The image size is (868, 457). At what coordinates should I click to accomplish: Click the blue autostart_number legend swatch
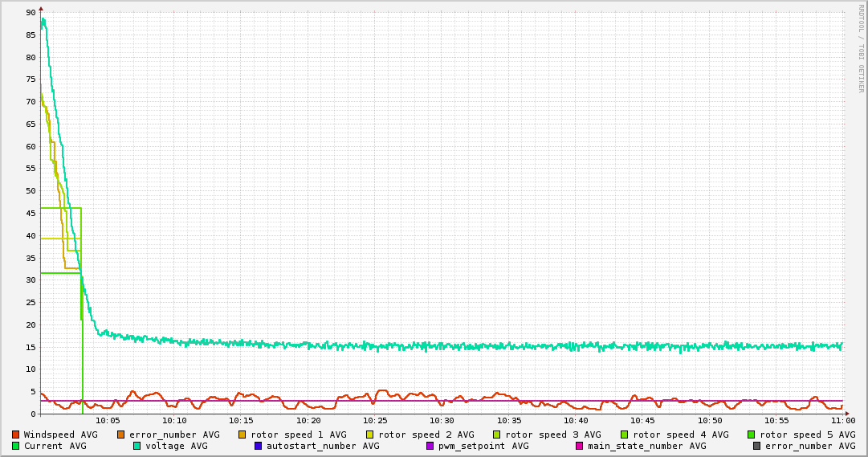coord(259,446)
